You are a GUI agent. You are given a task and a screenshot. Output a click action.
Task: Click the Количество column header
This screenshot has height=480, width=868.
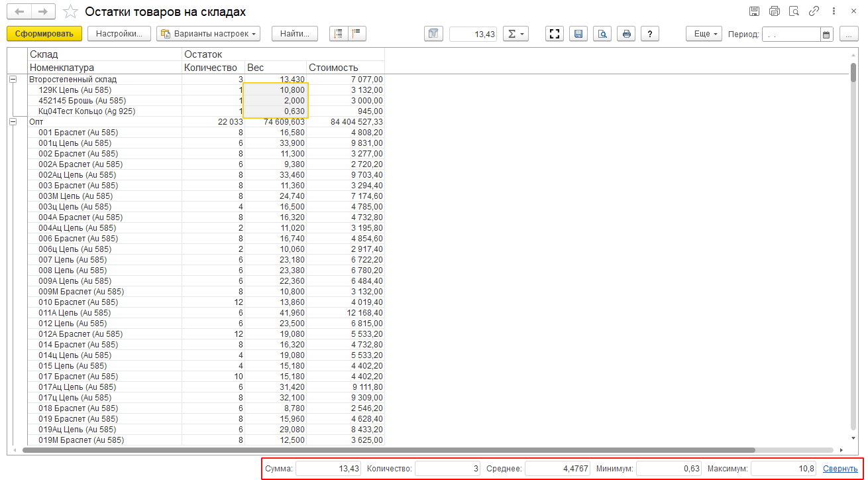[x=213, y=68]
